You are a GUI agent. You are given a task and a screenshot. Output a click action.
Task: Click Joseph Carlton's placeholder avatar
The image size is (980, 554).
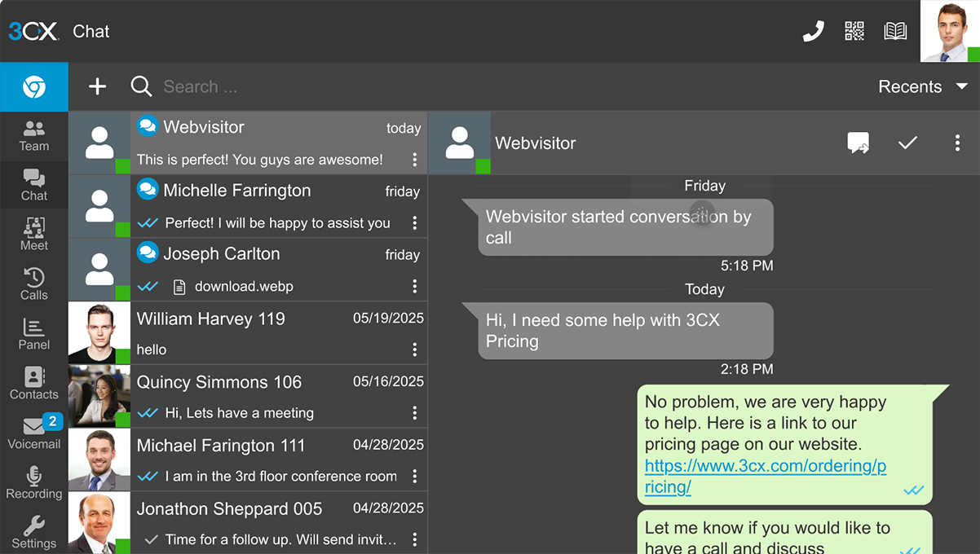[x=99, y=270]
